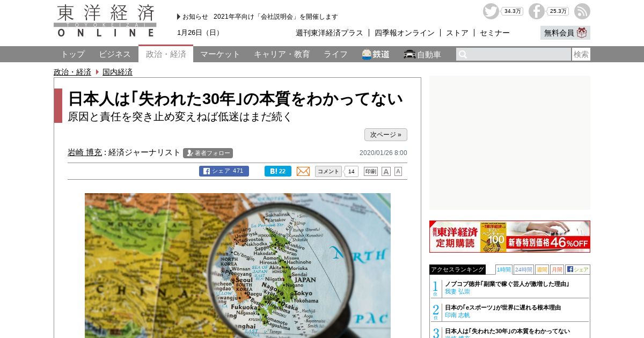Open the トップ navigation tab
The width and height of the screenshot is (644, 338).
pos(72,54)
